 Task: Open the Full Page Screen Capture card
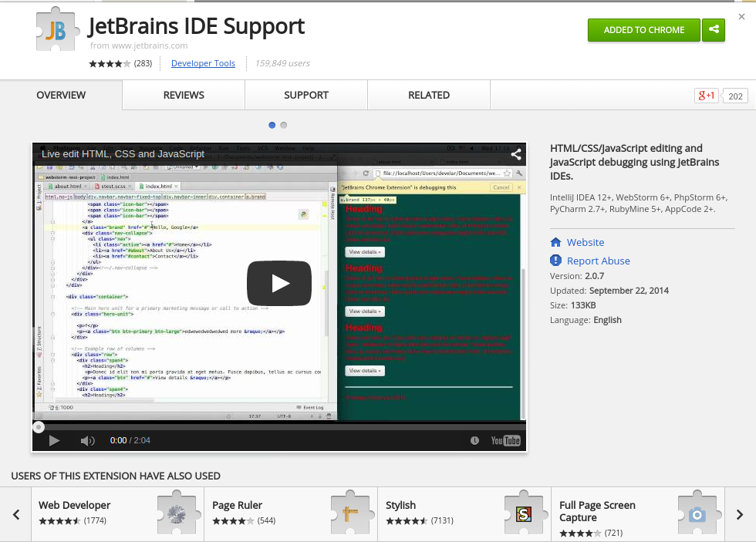click(639, 514)
